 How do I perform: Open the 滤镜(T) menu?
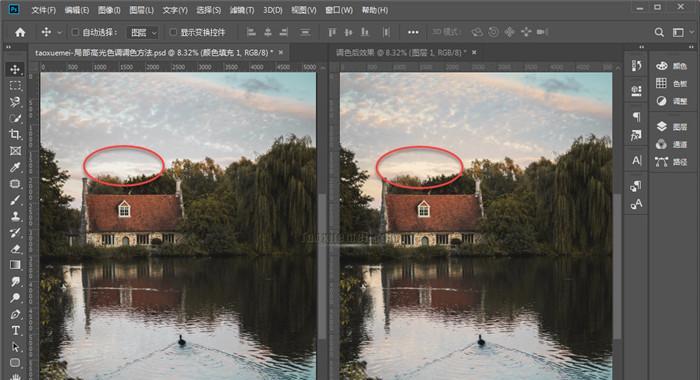coord(242,10)
